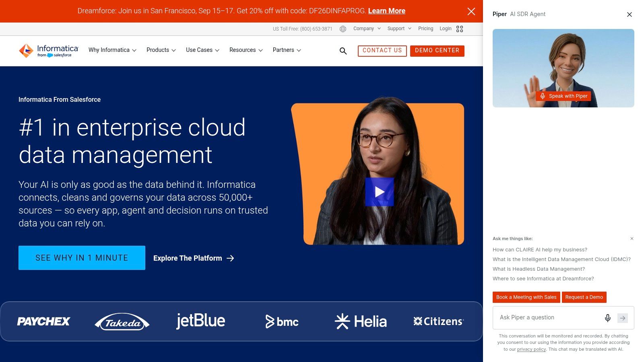The width and height of the screenshot is (644, 362).
Task: Click the 'Informatica From Salesforce' heading text
Action: (60, 99)
